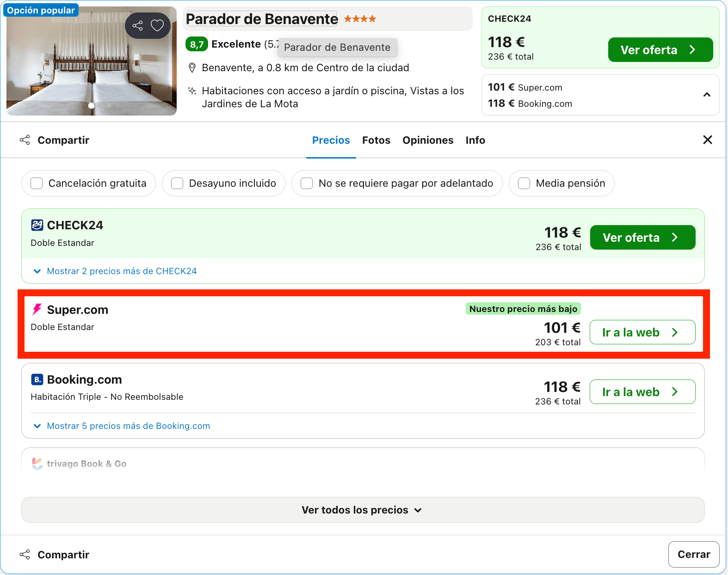
Task: Click Habitación Triple - No Reembolsable text
Action: click(x=107, y=397)
